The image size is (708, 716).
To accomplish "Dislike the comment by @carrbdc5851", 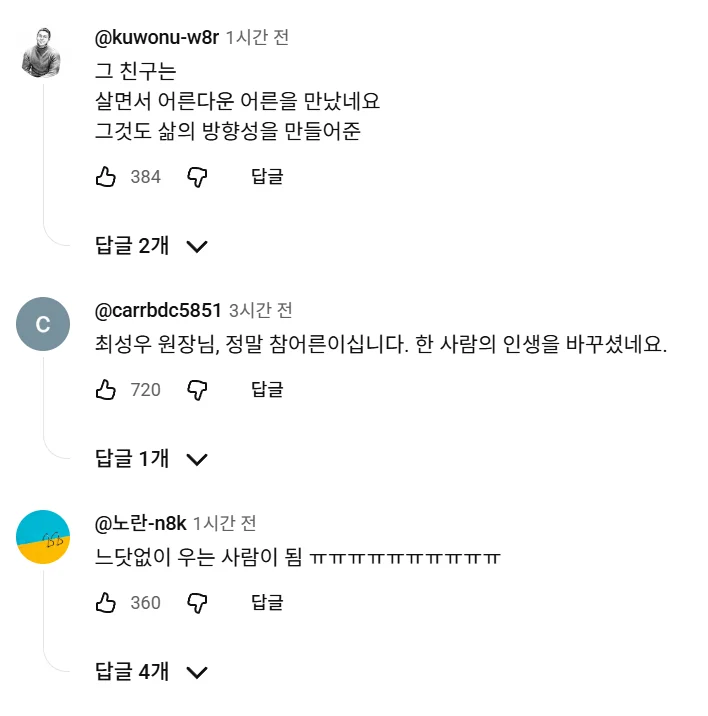I will click(197, 390).
